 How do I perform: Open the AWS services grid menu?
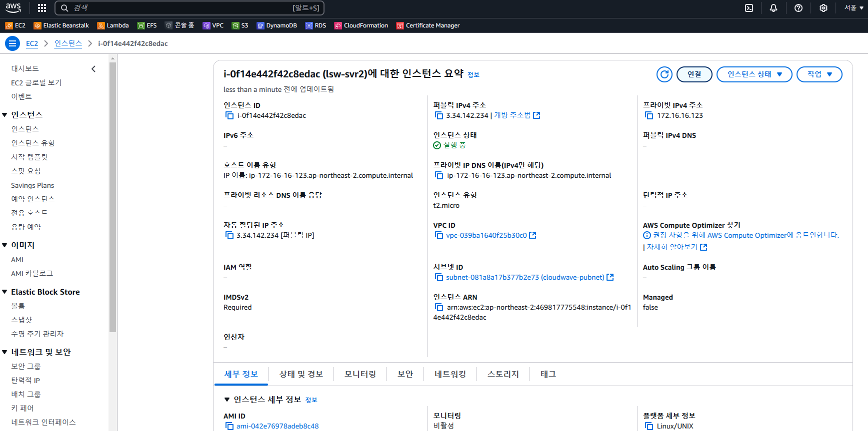tap(42, 8)
